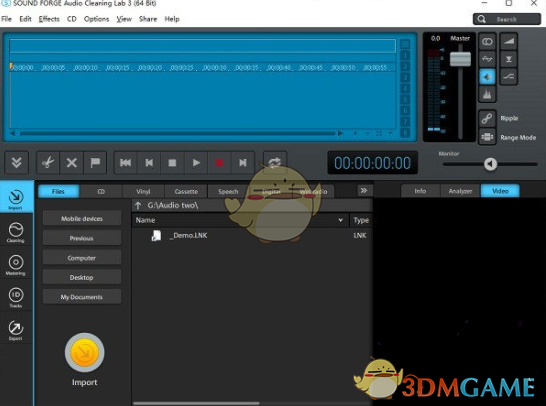546x406 pixels.
Task: Open the Mastering section in sidebar
Action: coord(16,265)
